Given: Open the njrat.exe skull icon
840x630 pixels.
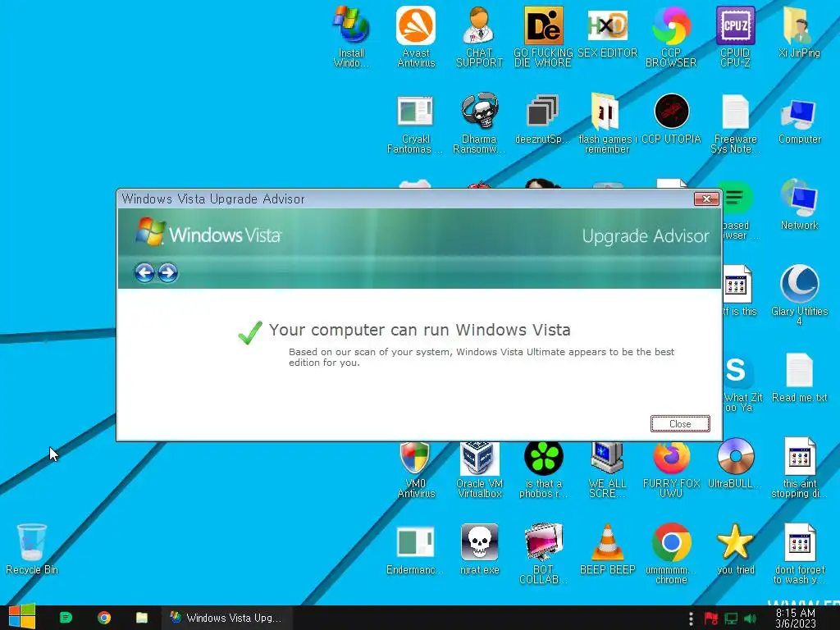Looking at the screenshot, I should pos(479,549).
